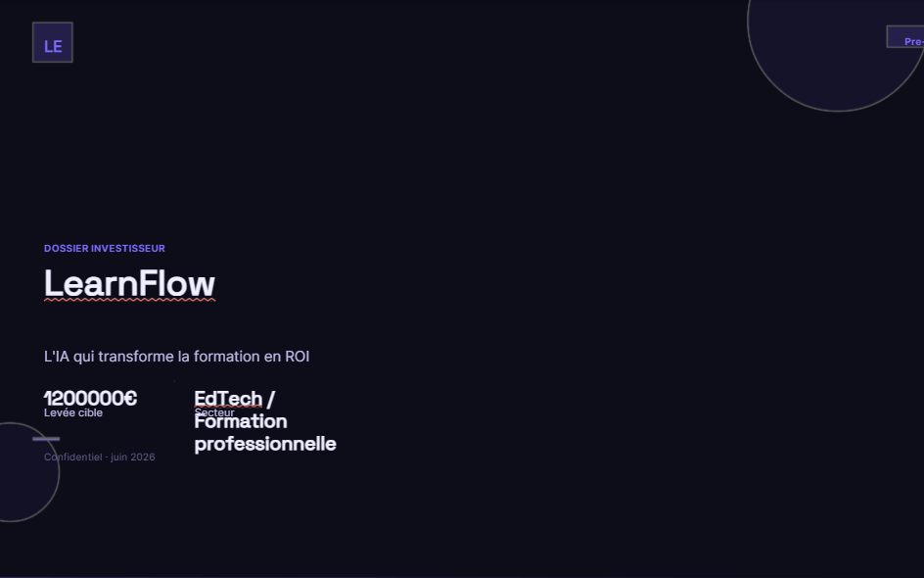924x578 pixels.
Task: Click the letters LE inside the logo
Action: coord(53,47)
